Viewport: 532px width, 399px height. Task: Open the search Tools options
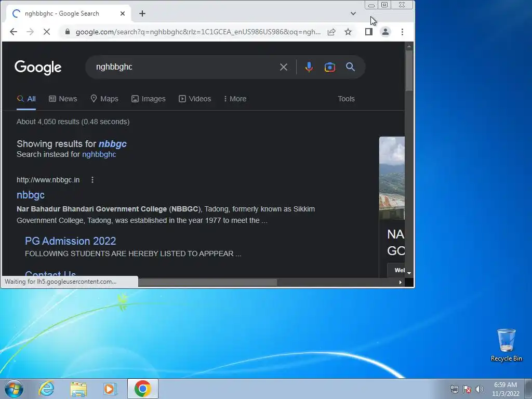346,99
